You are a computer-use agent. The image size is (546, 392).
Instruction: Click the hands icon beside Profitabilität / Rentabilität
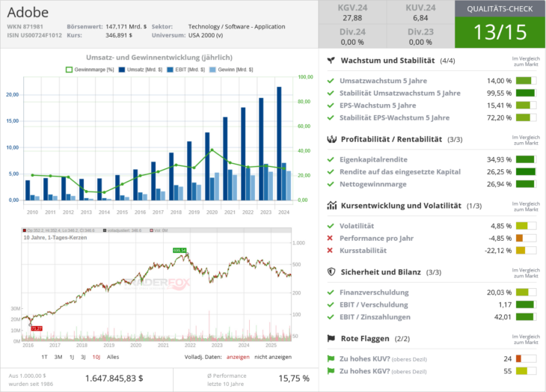click(331, 139)
